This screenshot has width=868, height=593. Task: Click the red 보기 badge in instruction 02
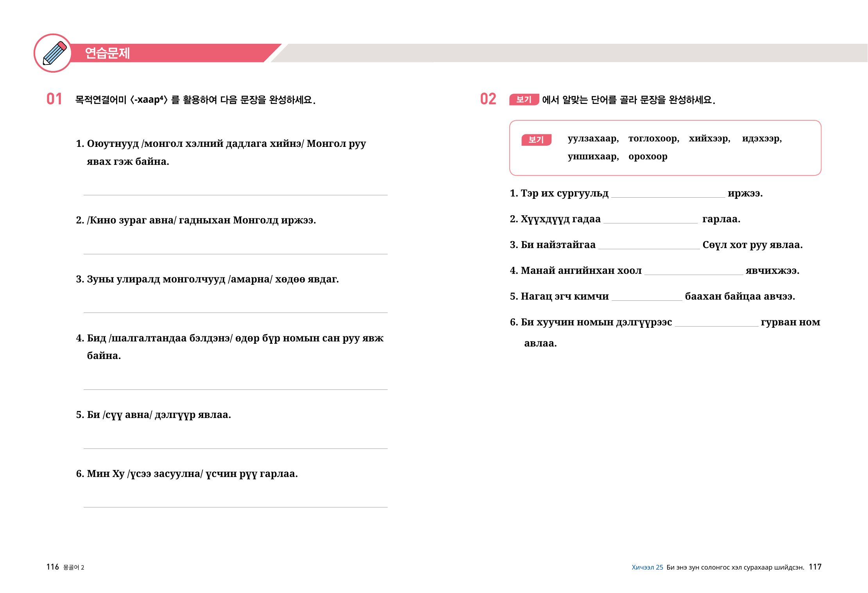pos(524,100)
